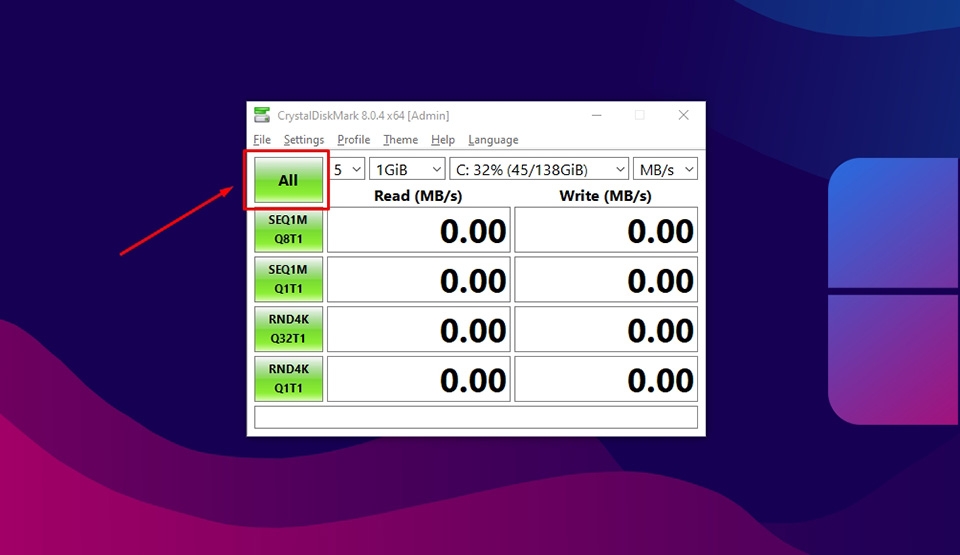Open the MB/s unit dropdown
Viewport: 960px width, 555px height.
[665, 169]
